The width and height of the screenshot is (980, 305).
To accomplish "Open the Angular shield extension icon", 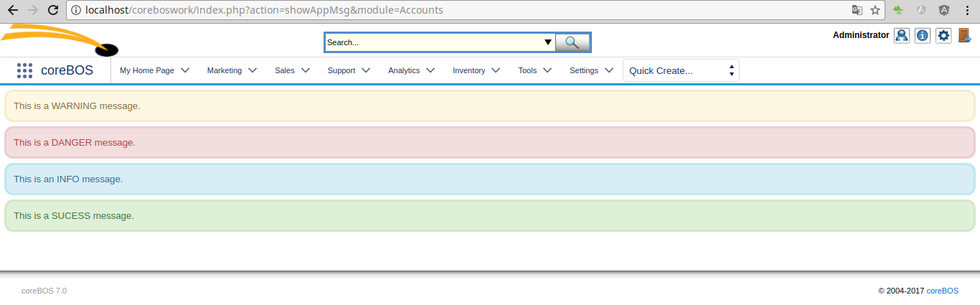I will point(945,10).
